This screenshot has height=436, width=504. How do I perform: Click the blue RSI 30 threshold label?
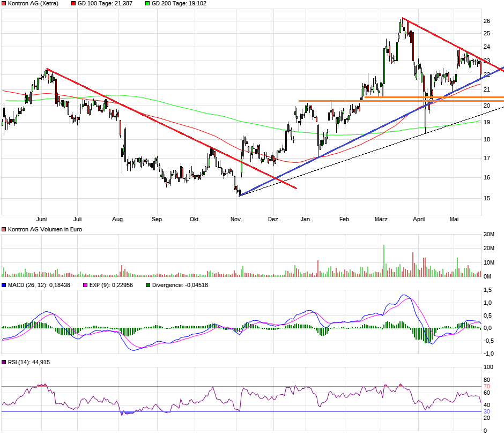click(487, 412)
